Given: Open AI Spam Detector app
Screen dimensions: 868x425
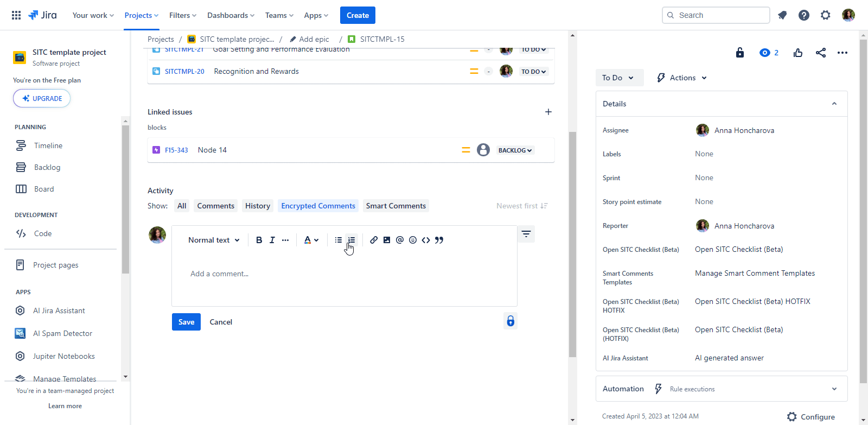Looking at the screenshot, I should pyautogui.click(x=62, y=333).
